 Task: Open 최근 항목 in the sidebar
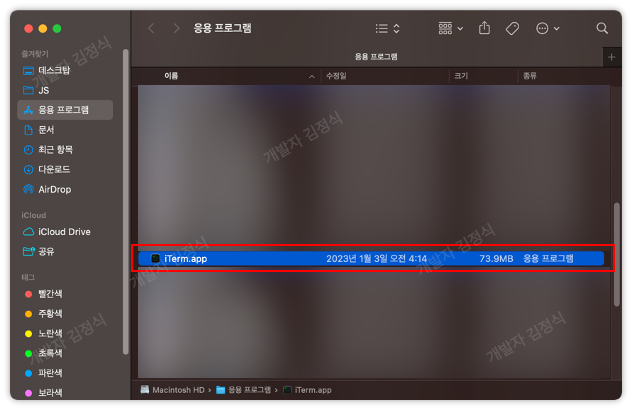[x=65, y=150]
